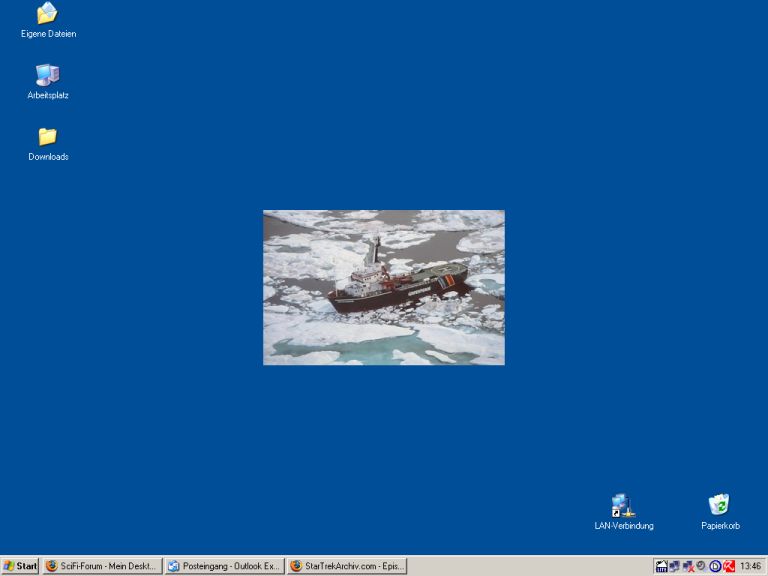The image size is (768, 576).
Task: Switch to Posteingang Outlook Express window
Action: [x=224, y=566]
